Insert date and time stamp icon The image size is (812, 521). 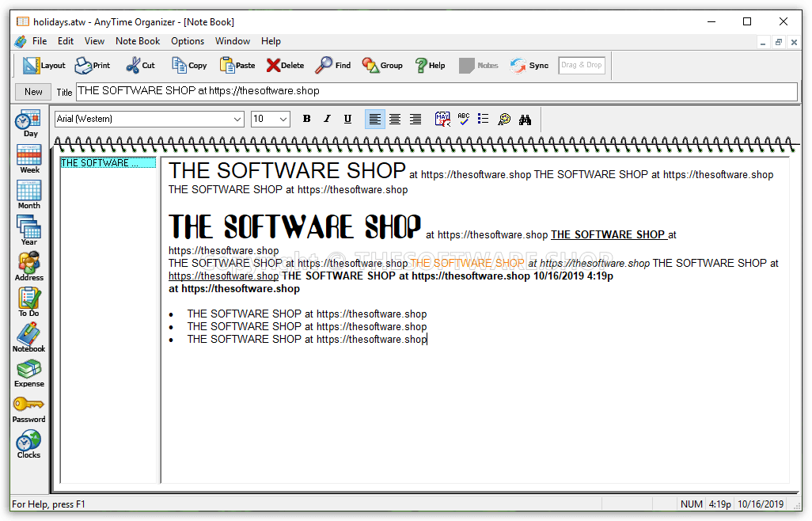point(442,119)
